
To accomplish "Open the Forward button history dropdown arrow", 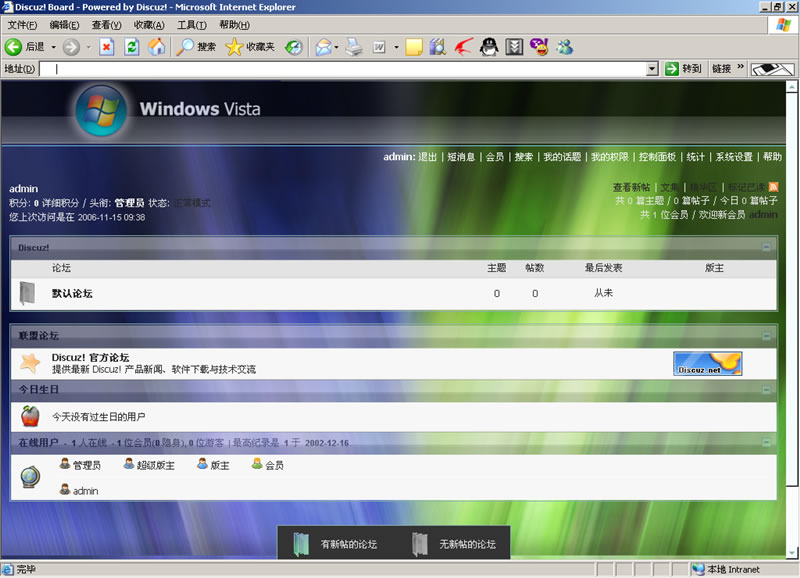I will click(x=88, y=47).
